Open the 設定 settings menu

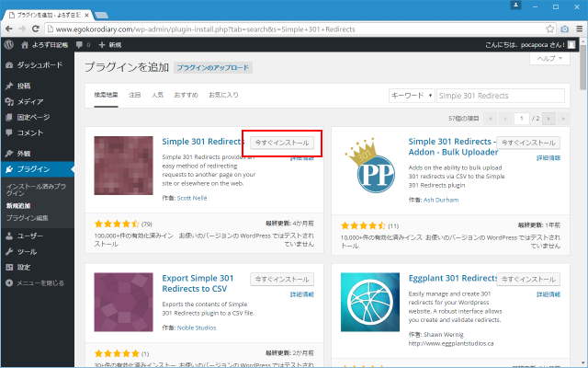click(x=24, y=267)
